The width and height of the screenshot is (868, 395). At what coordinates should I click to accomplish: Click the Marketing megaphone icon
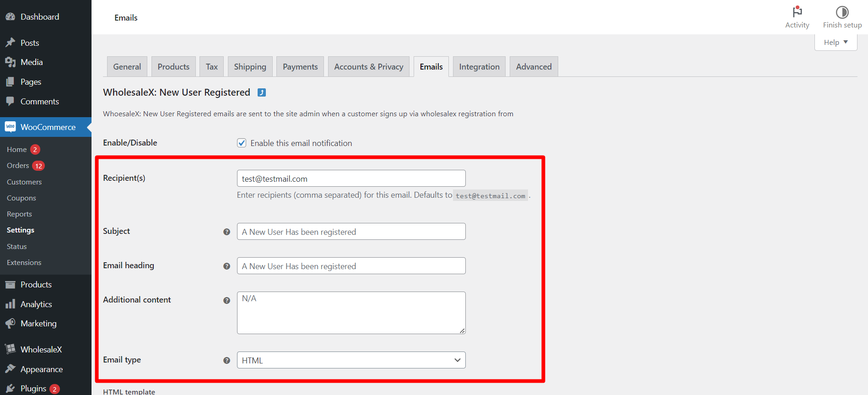(x=10, y=324)
